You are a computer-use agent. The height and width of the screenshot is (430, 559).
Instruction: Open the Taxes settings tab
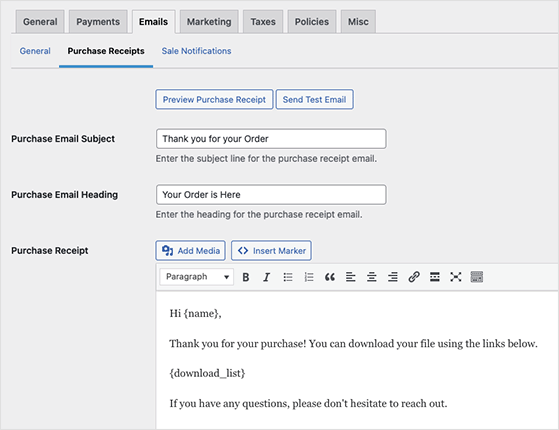(263, 22)
